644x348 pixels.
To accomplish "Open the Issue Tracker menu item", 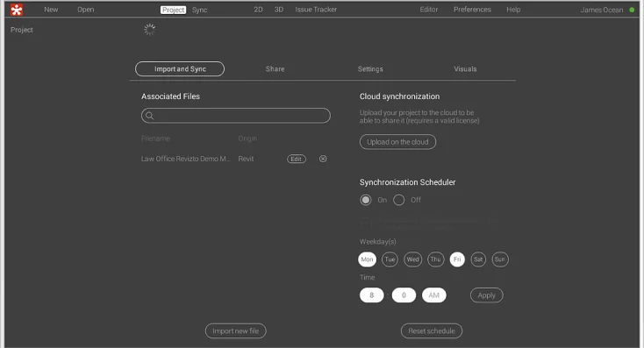I will tap(316, 10).
